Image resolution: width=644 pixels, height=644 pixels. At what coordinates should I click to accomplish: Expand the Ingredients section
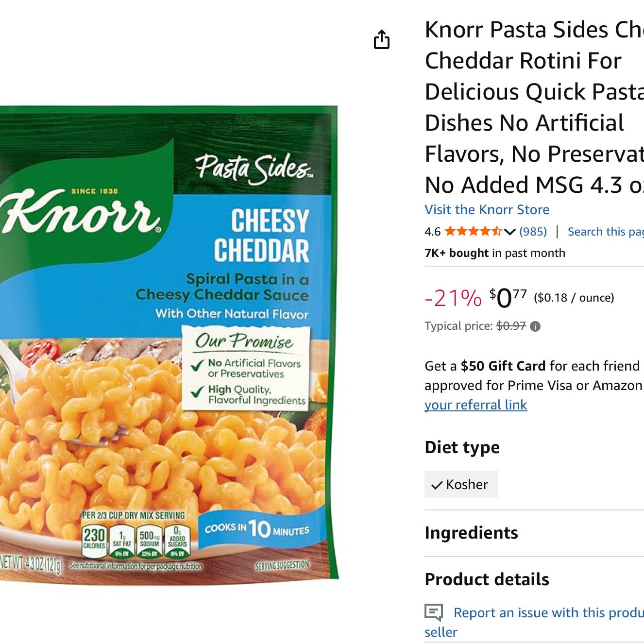pyautogui.click(x=534, y=533)
